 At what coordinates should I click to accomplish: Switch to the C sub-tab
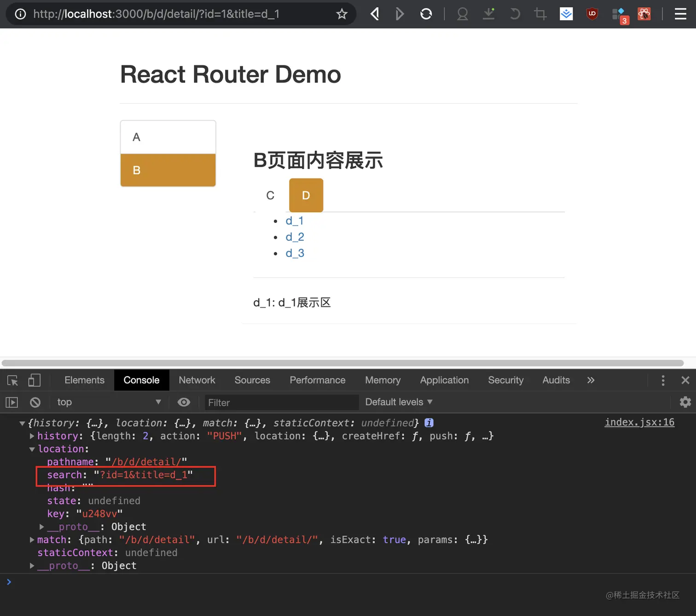coord(270,195)
